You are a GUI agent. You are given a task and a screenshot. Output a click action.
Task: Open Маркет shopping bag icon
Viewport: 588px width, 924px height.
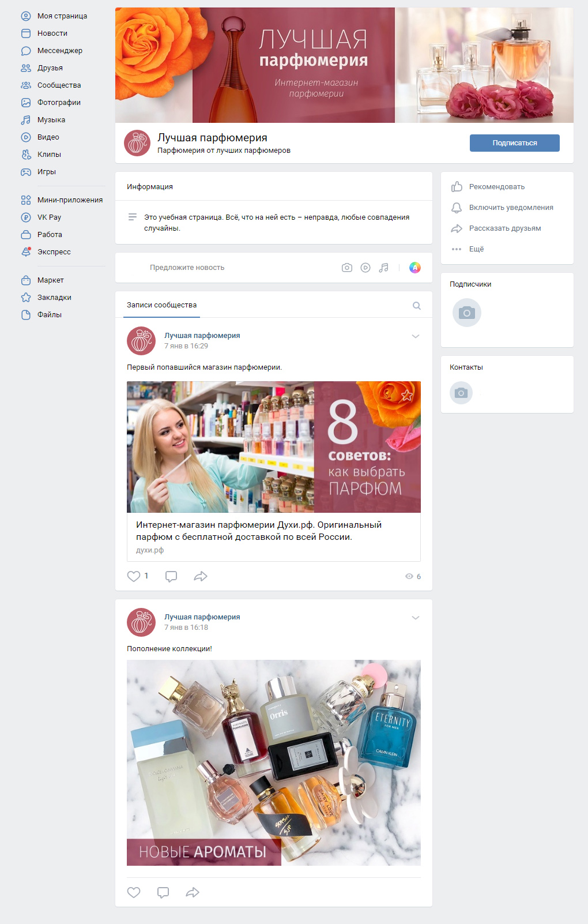point(26,280)
